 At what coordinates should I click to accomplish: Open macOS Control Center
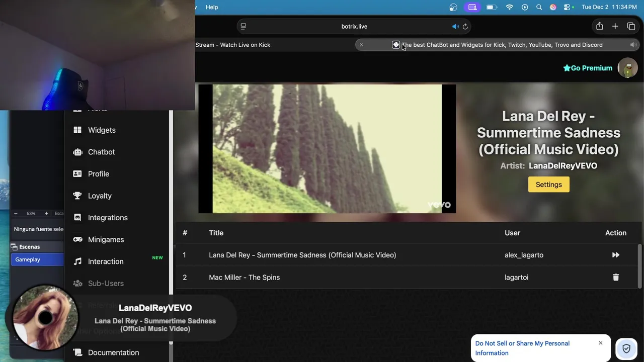(x=568, y=7)
